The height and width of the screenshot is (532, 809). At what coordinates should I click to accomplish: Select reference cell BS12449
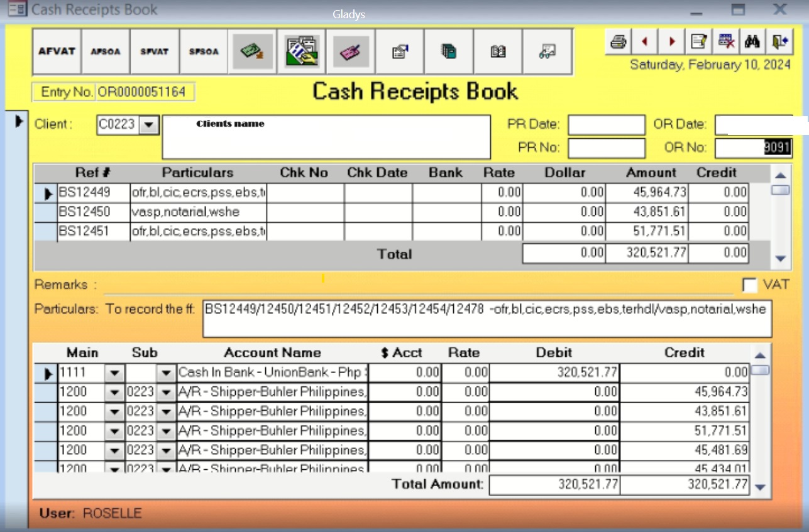click(x=93, y=192)
